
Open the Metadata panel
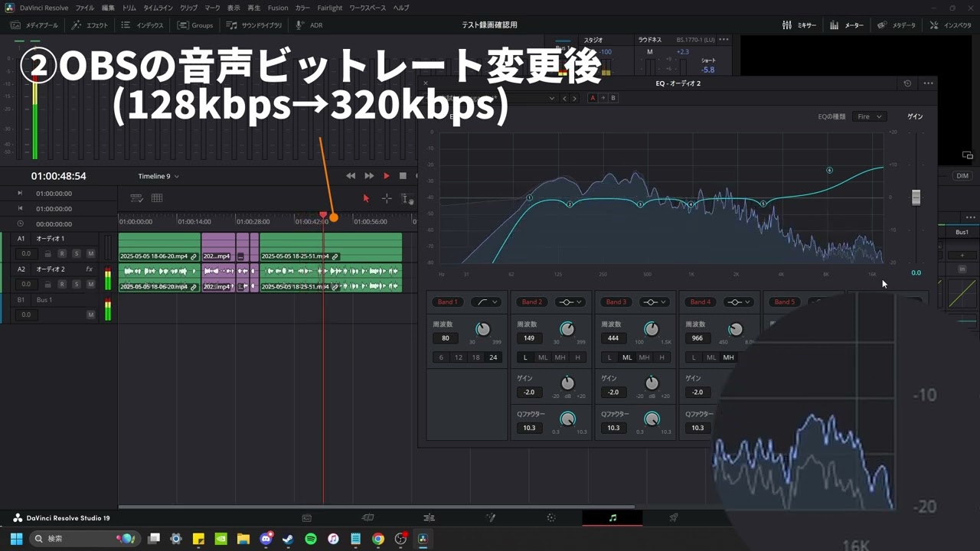pyautogui.click(x=897, y=25)
